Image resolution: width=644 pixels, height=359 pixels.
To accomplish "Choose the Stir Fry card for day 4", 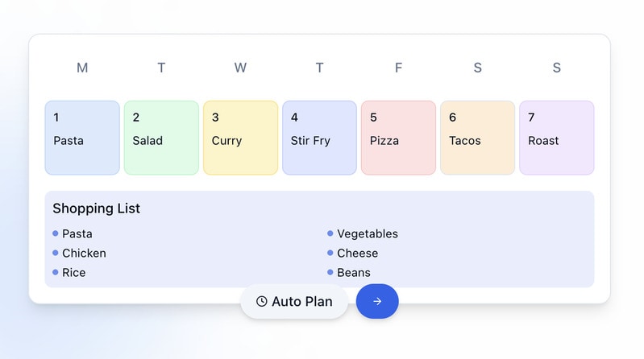I will (x=319, y=138).
